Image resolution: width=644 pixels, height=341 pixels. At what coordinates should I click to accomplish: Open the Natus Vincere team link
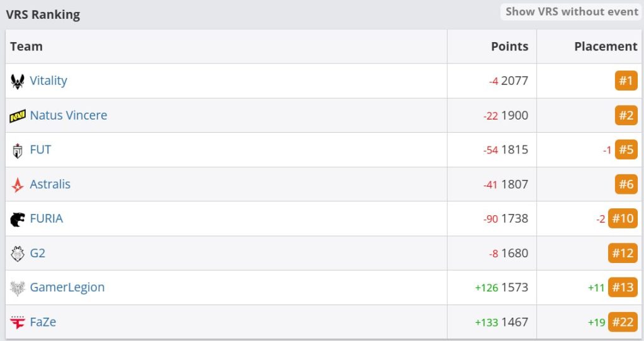coord(68,115)
